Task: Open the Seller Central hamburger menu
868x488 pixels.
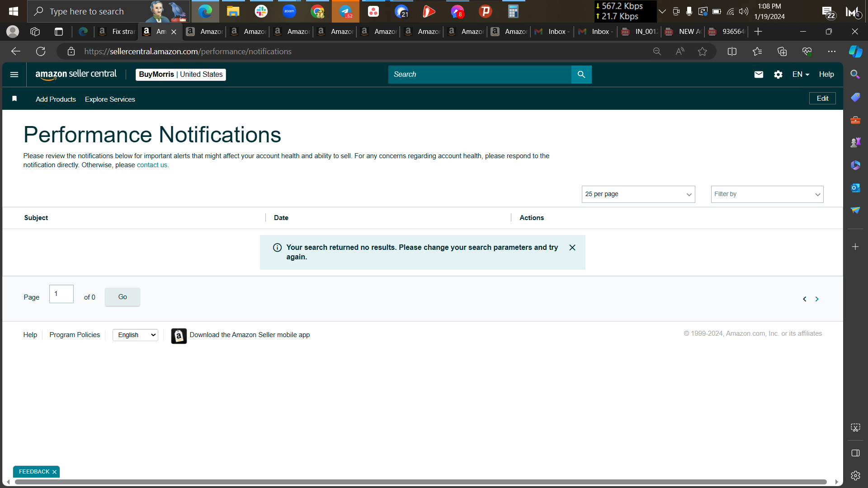Action: point(14,75)
